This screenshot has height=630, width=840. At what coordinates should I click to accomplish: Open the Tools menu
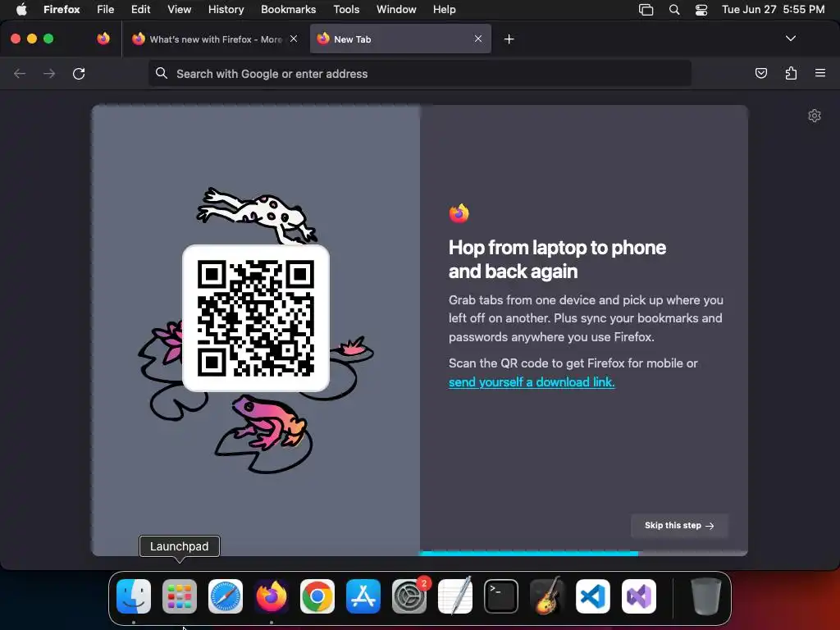click(x=347, y=10)
